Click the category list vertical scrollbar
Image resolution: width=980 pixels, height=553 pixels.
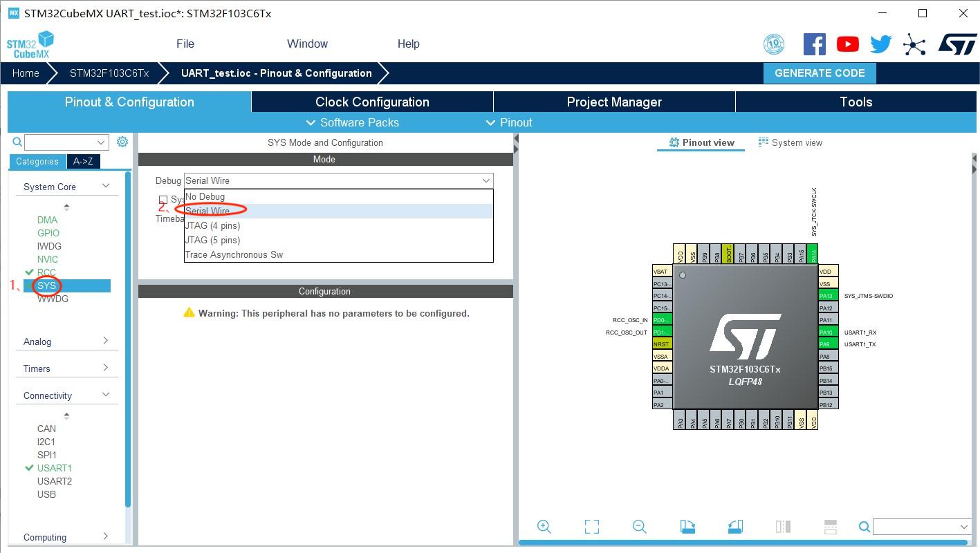[x=128, y=339]
